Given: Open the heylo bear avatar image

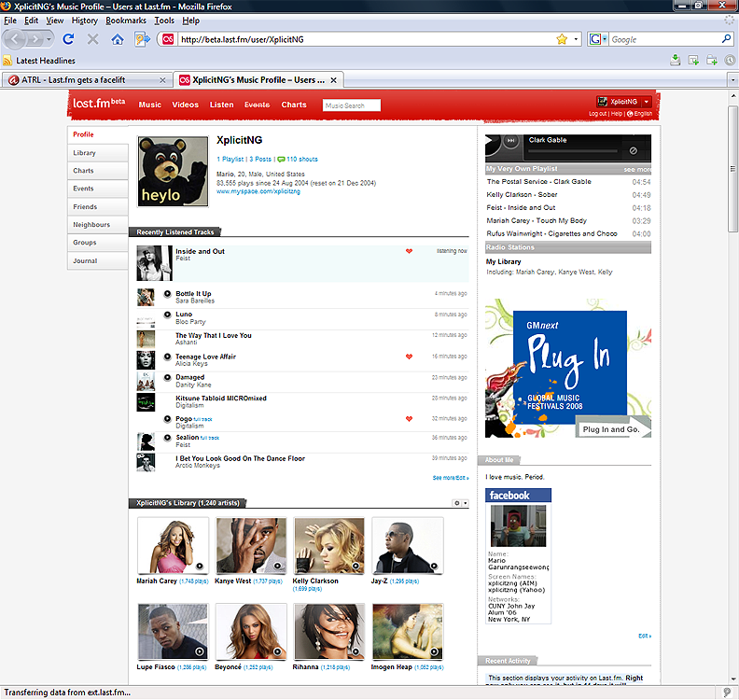Looking at the screenshot, I should pos(173,172).
